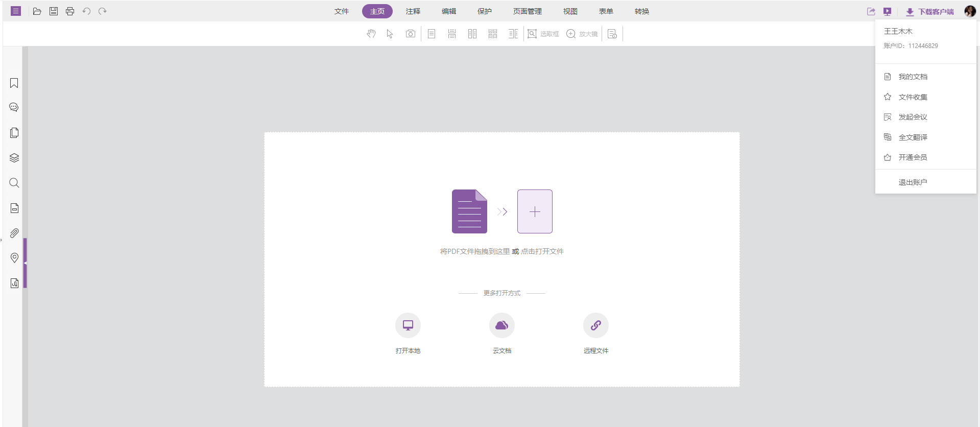This screenshot has width=980, height=427.
Task: Open the sidebar search panel
Action: (x=14, y=183)
